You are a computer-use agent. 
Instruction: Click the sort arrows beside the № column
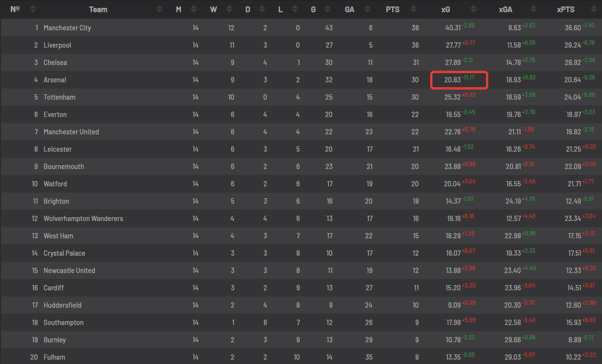(x=33, y=9)
